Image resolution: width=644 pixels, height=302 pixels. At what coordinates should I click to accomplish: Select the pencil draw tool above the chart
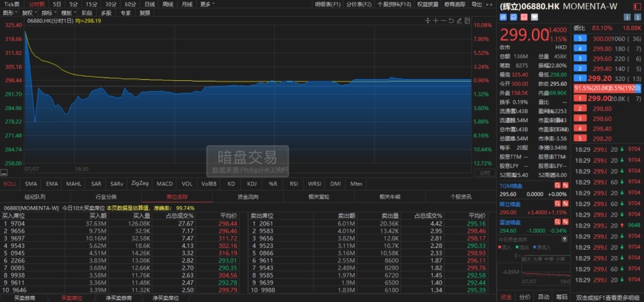click(x=459, y=20)
